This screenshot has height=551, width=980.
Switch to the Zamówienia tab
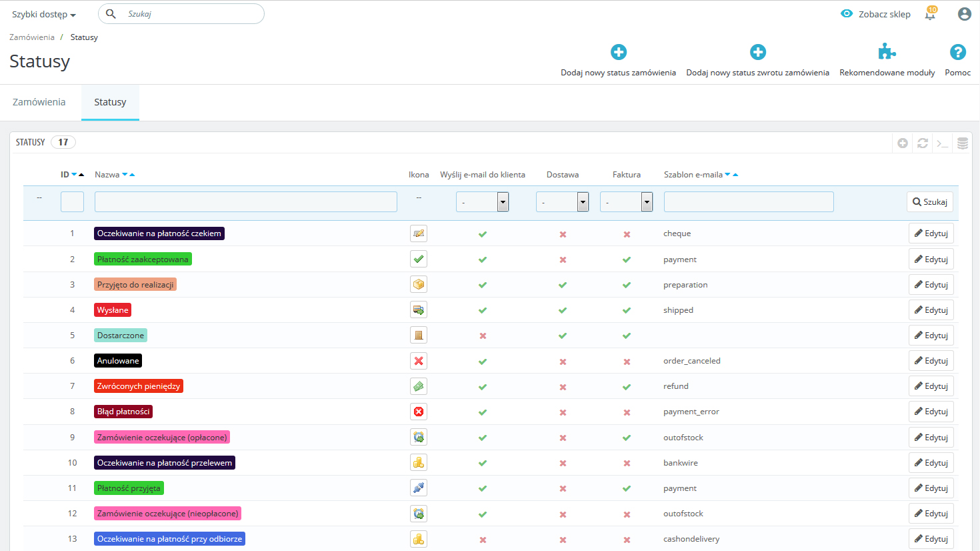(39, 102)
